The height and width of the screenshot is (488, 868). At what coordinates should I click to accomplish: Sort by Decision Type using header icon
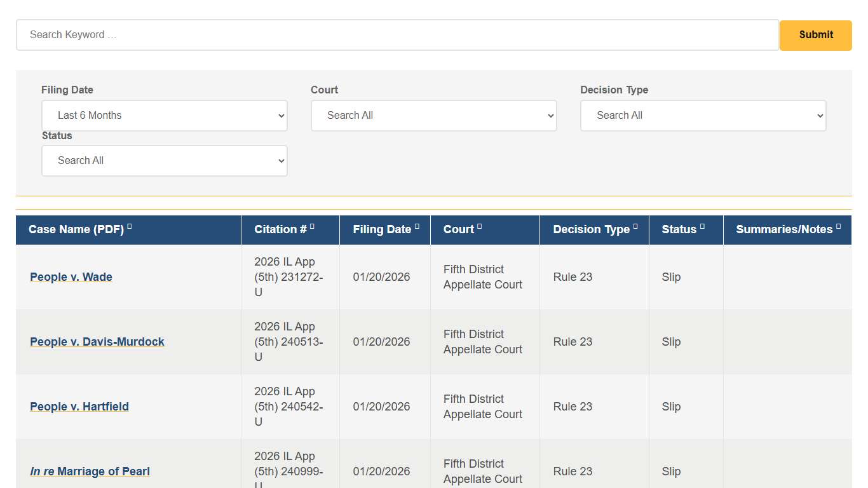pos(635,226)
